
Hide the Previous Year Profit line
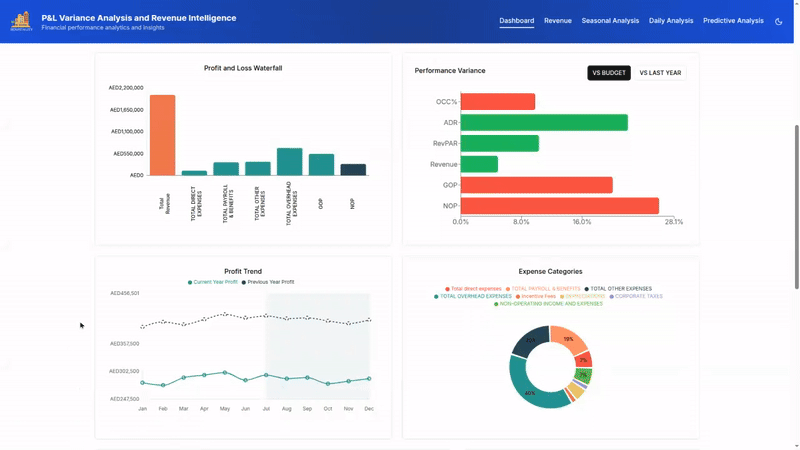click(x=243, y=283)
